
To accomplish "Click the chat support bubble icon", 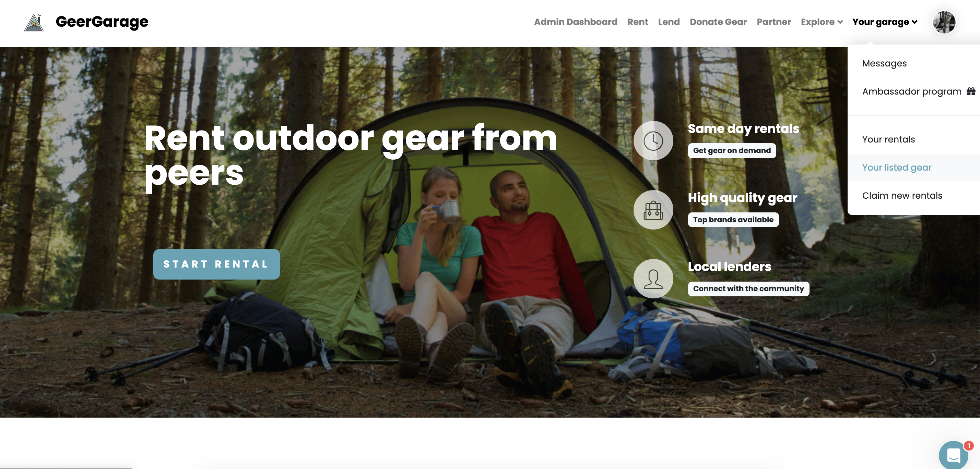I will 953,454.
